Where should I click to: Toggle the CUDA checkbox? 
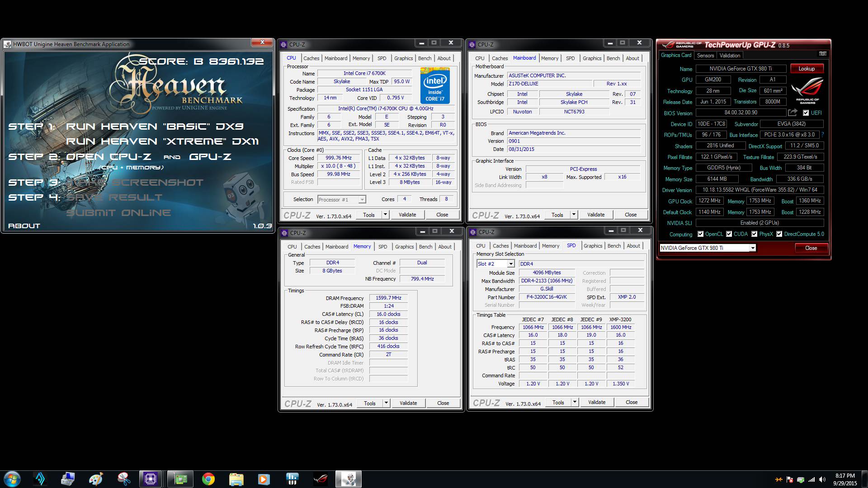[x=729, y=234]
